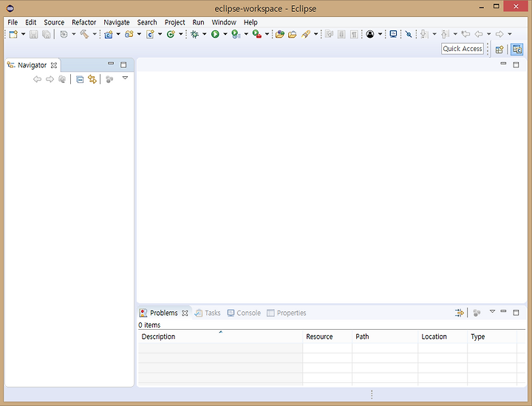Click the Open Task folder icon
Image resolution: width=532 pixels, height=406 pixels.
pyautogui.click(x=292, y=34)
